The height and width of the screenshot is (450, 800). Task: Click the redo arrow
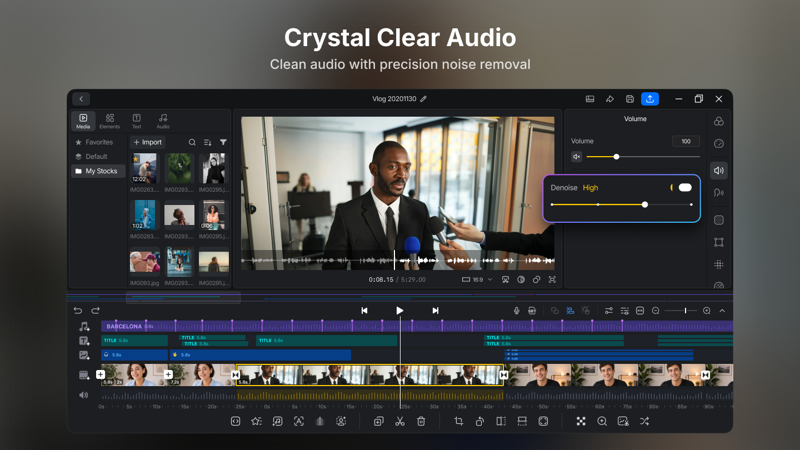[95, 311]
